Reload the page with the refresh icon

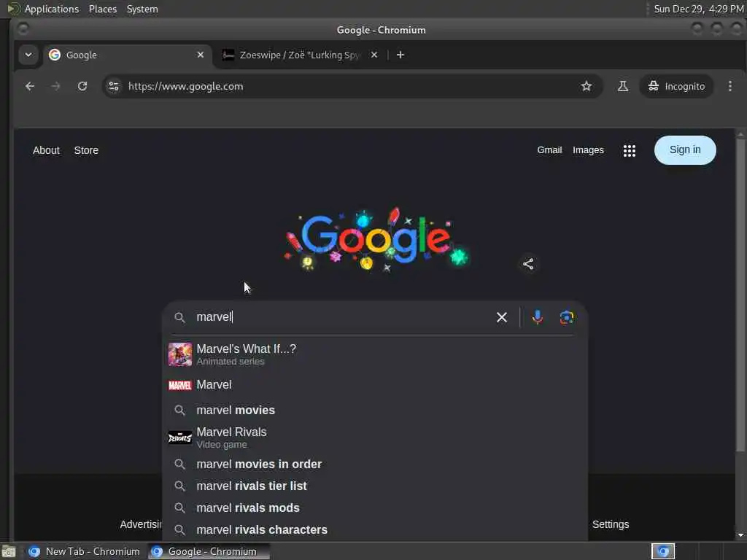pos(82,86)
